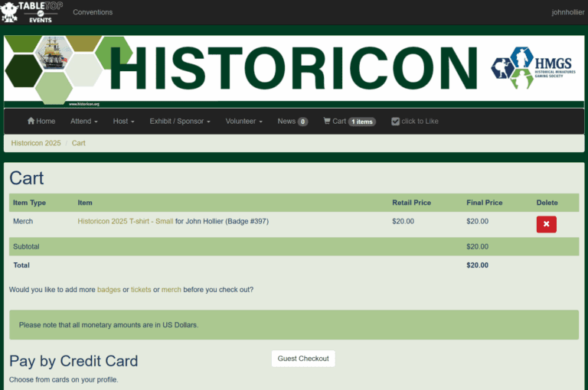The height and width of the screenshot is (390, 588).
Task: Click the ship hexagon image in banner
Action: coord(52,52)
